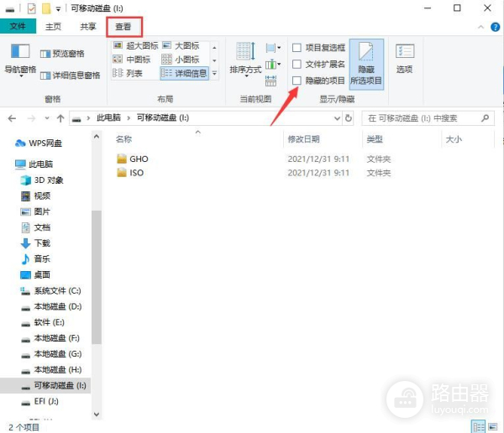Screen dimensions: 504x433
Task: Switch to large thumbnails view in status bar
Action: (x=492, y=427)
